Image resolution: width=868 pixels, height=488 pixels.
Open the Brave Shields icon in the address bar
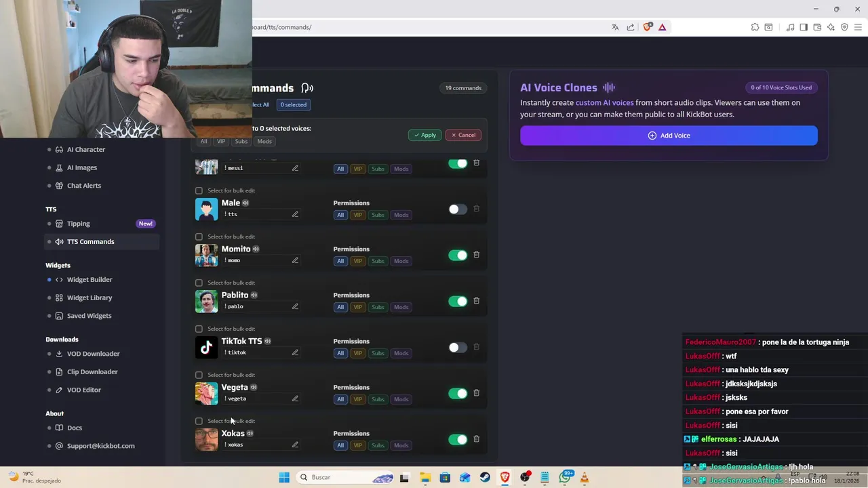[647, 27]
